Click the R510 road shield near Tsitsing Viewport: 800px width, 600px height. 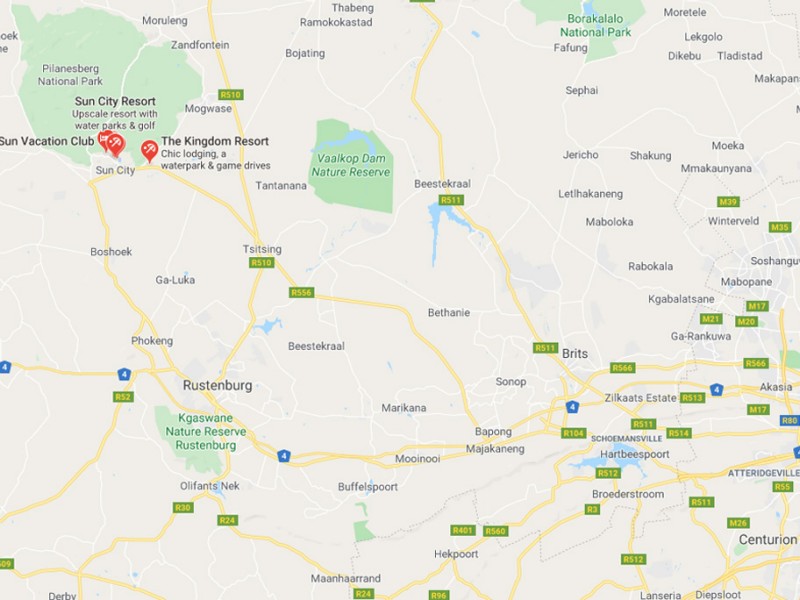[x=262, y=263]
